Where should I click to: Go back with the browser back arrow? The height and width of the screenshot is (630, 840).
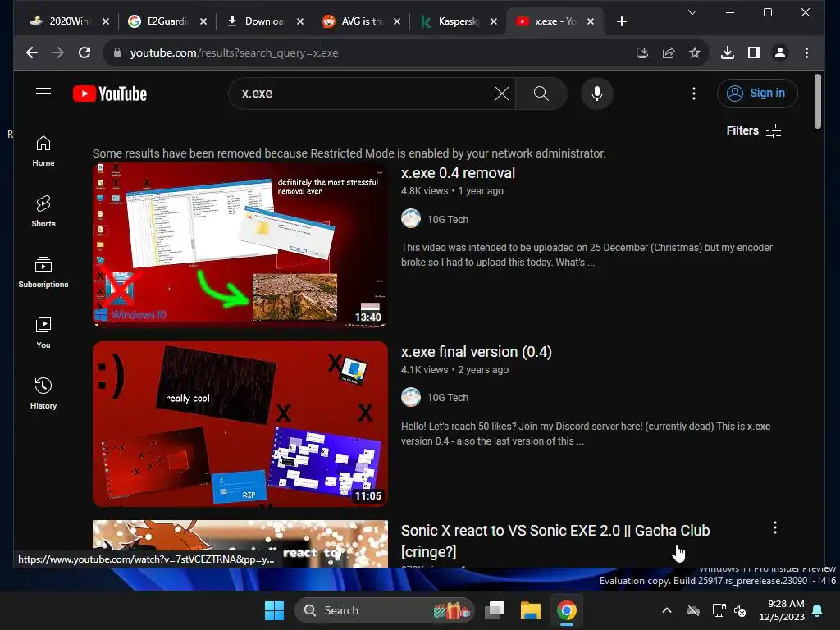[x=32, y=52]
